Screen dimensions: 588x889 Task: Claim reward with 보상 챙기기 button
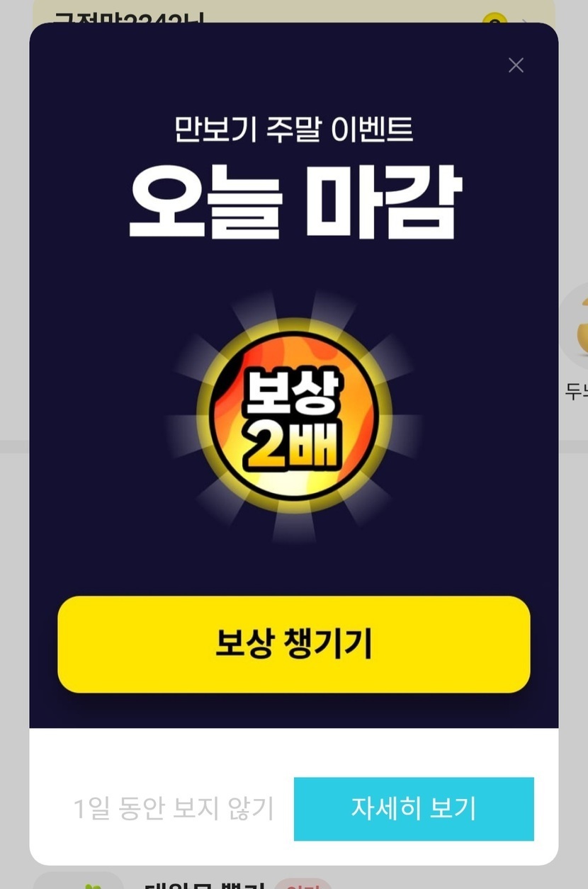[x=293, y=644]
